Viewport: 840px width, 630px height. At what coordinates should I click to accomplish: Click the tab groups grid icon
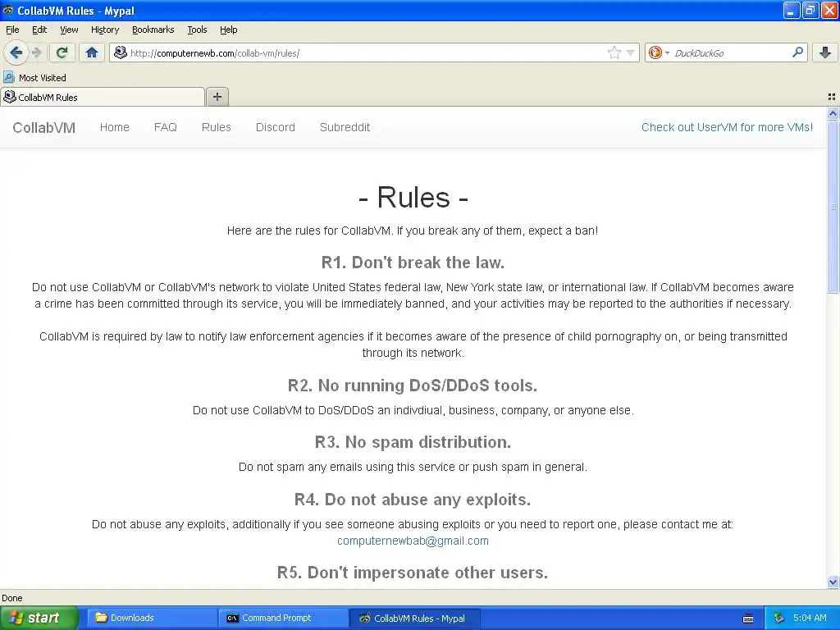click(x=832, y=97)
